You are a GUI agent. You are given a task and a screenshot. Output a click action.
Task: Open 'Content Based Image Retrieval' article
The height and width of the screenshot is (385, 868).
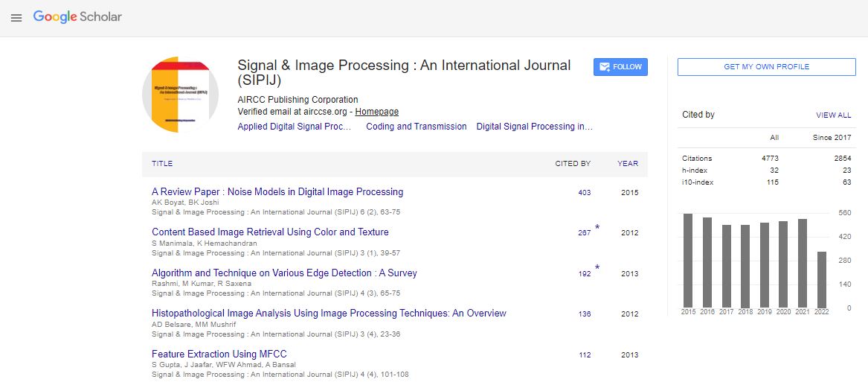click(270, 232)
